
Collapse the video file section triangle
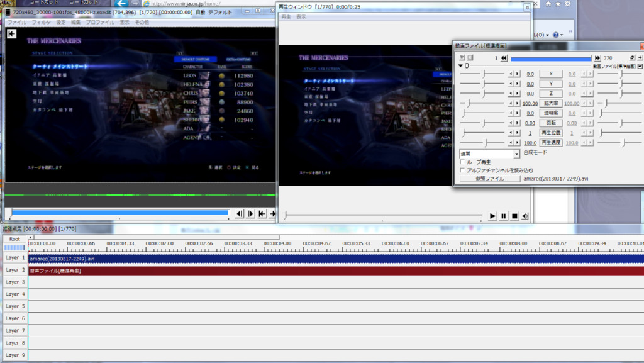tap(461, 65)
